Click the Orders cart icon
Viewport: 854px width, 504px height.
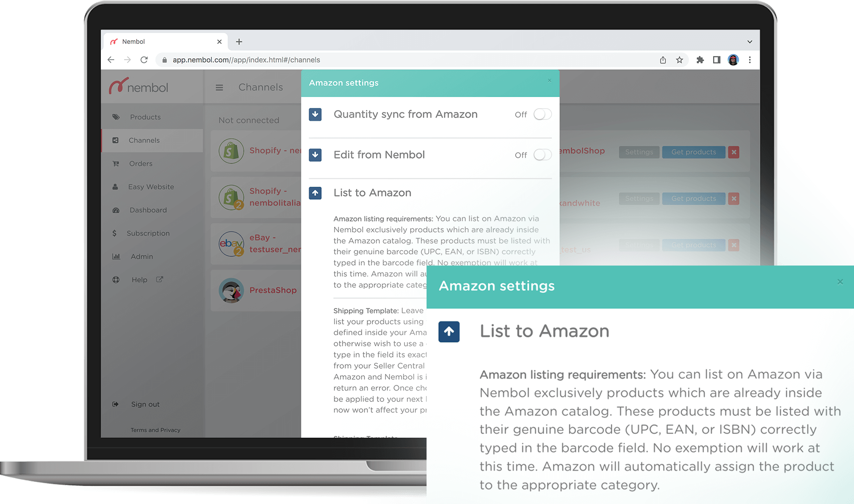116,164
